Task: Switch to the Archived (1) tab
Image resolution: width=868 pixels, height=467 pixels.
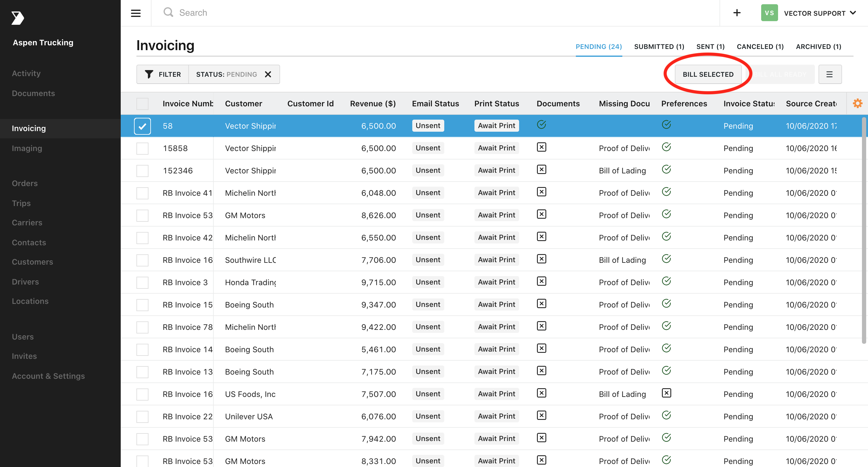Action: (x=819, y=47)
